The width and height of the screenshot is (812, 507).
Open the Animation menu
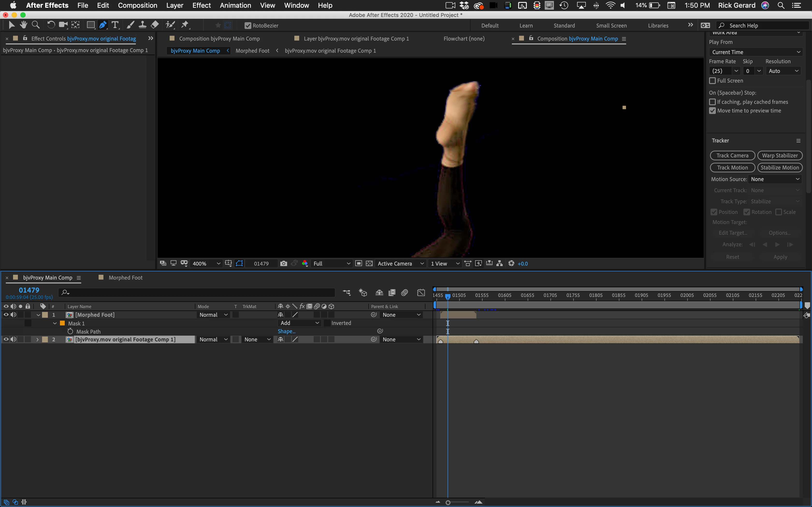coord(235,5)
